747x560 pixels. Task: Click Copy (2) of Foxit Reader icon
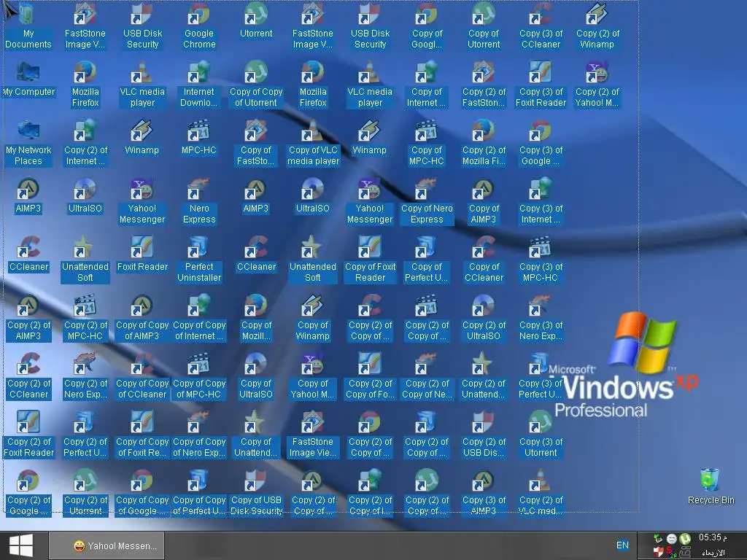[x=28, y=435]
